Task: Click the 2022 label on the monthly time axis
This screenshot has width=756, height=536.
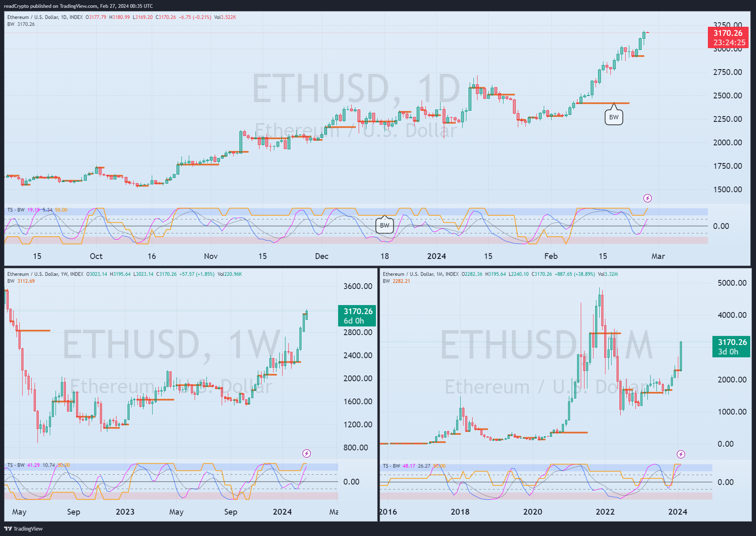Action: click(605, 512)
